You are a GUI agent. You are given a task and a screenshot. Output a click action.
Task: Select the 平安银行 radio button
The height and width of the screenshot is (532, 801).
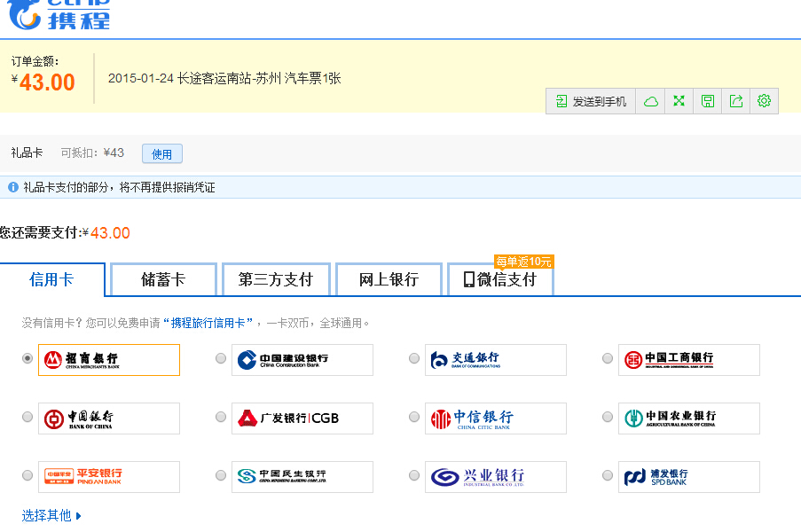click(x=27, y=475)
